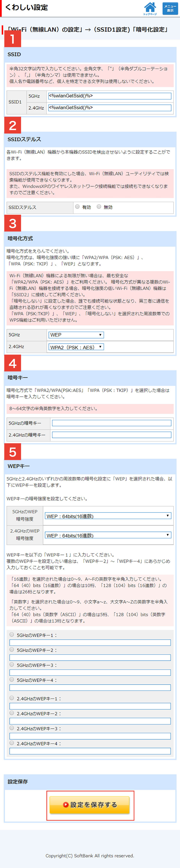Open the 2.4GHz encryption method dropdown
180x868 pixels.
point(76,347)
